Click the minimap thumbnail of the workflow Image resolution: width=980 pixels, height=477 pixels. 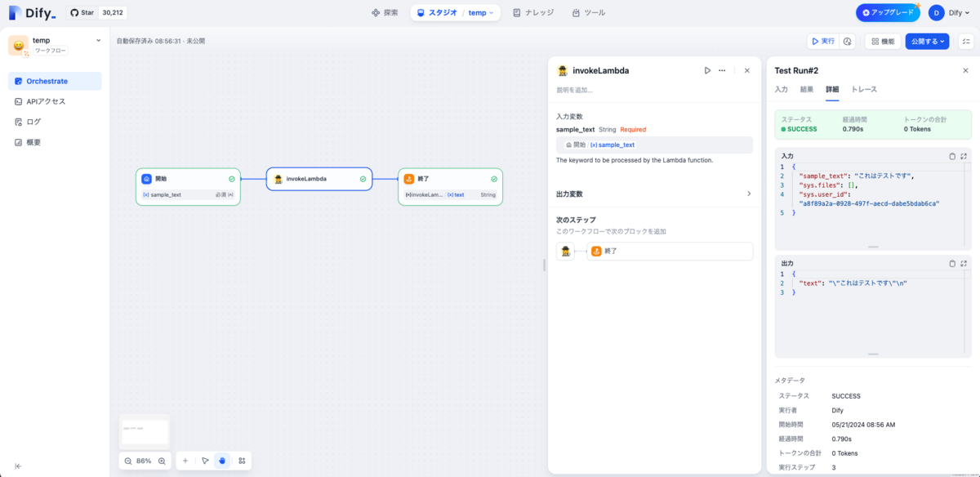point(144,430)
